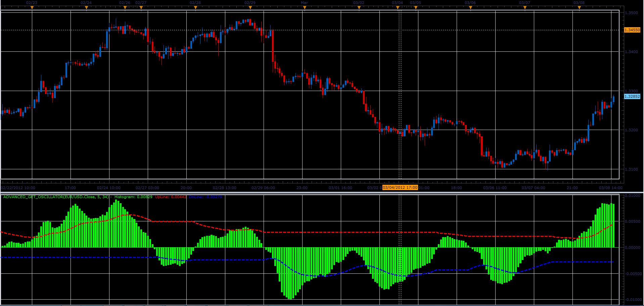Viewport: 644px width, 306px height.
Task: Click the red UpLine: 0.00442 label
Action: (171, 197)
